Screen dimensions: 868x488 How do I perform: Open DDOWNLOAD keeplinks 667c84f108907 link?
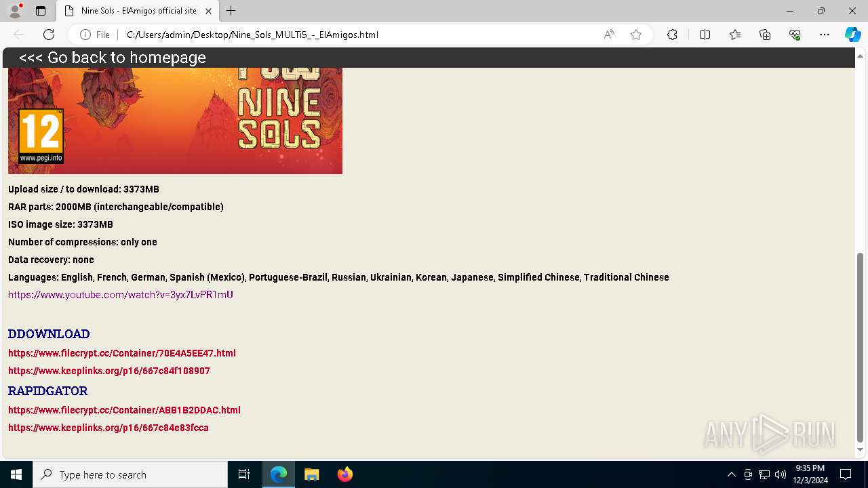(109, 371)
